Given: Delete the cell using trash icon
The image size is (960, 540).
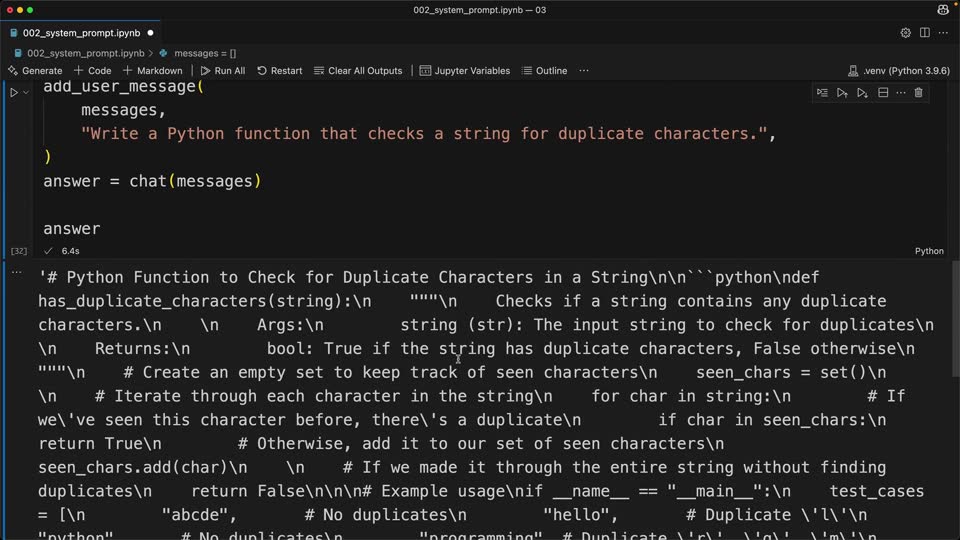Looking at the screenshot, I should (x=918, y=92).
